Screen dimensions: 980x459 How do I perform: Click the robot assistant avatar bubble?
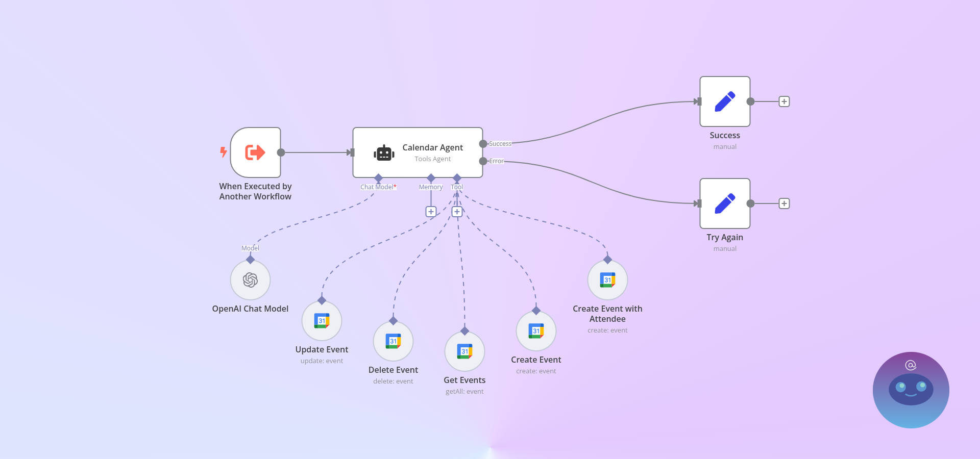point(911,390)
